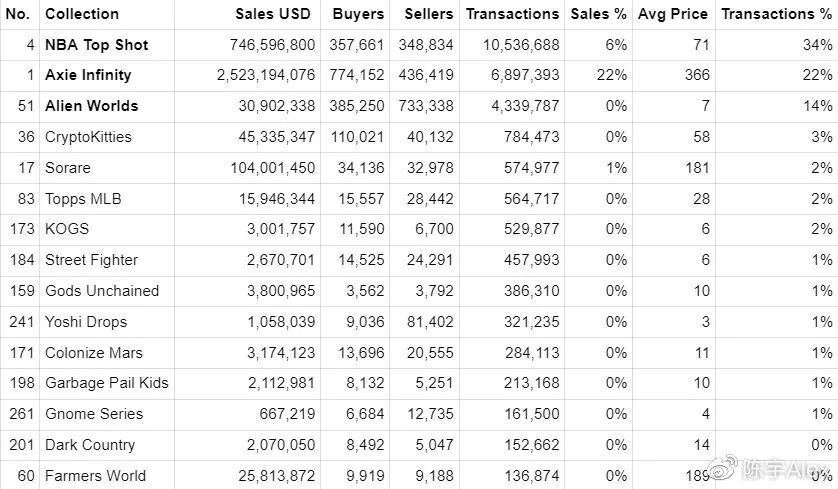Select the Transactions % column header
Viewport: 838px width, 489px height.
(x=776, y=14)
